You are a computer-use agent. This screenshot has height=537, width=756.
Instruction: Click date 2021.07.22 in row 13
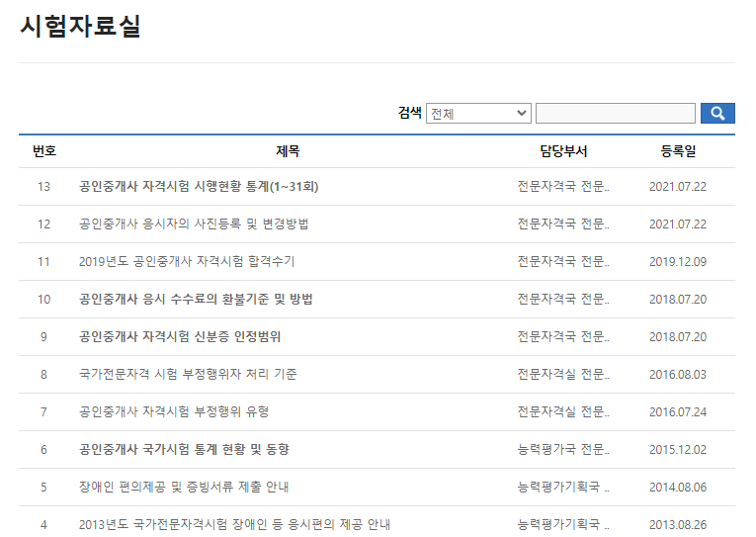tap(678, 187)
